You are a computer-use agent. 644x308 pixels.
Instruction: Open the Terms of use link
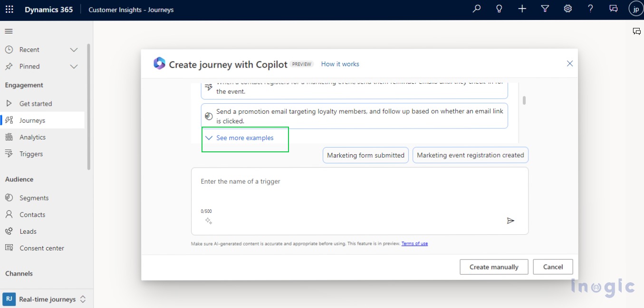tap(414, 244)
